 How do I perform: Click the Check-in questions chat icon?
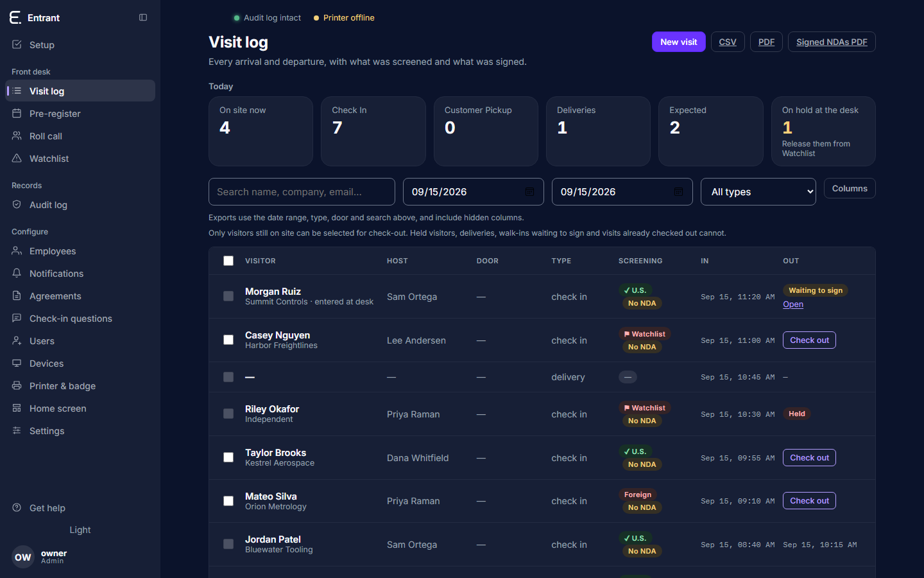(x=17, y=318)
